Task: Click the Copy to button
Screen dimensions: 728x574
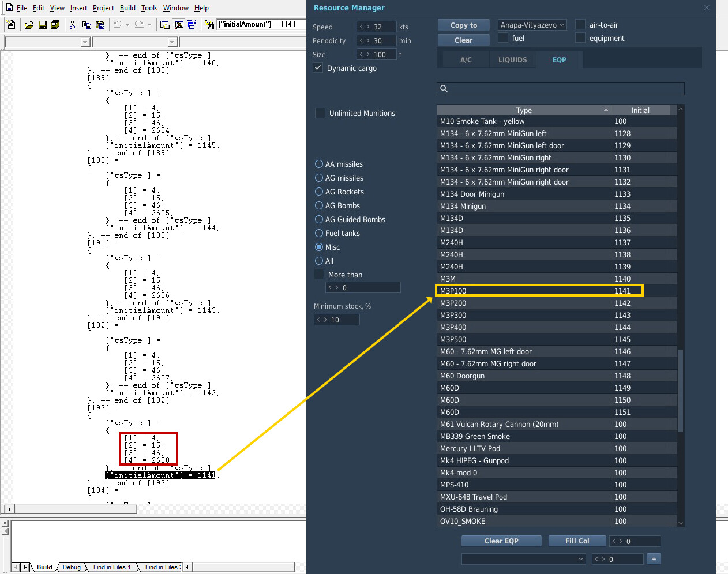Action: coord(464,25)
